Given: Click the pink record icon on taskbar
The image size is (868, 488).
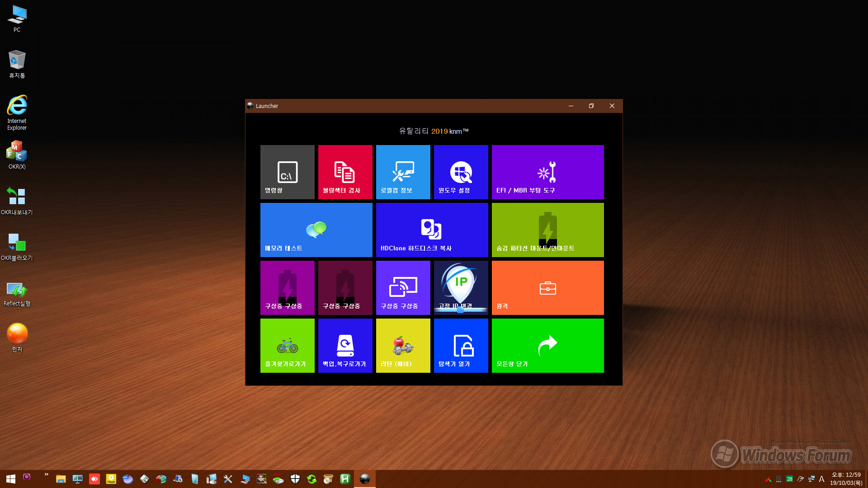Looking at the screenshot, I should point(27,477).
